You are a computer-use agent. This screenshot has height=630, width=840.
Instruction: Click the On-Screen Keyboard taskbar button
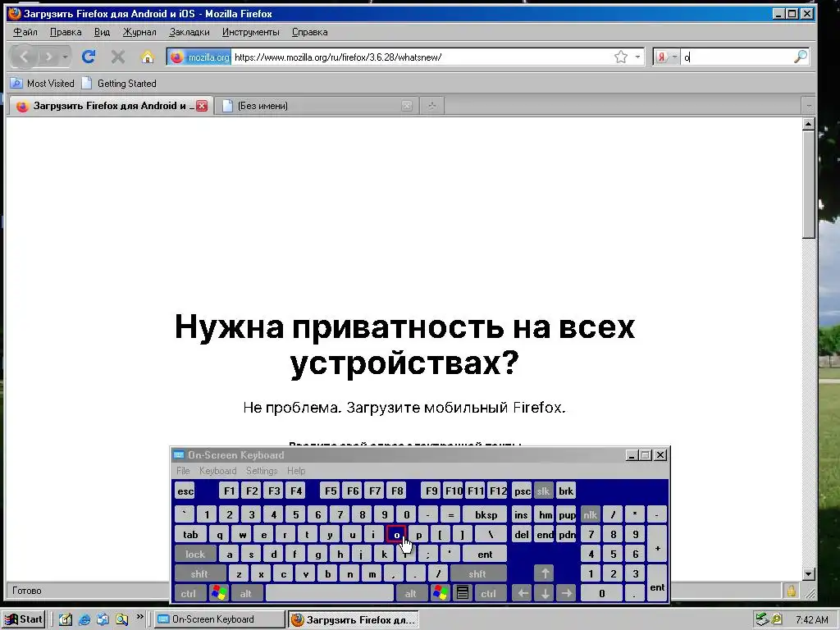(220, 619)
